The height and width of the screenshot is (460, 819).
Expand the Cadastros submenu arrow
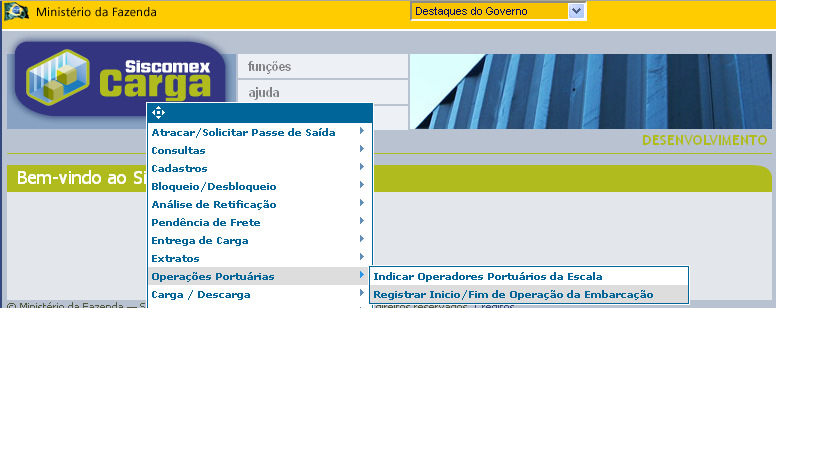click(x=361, y=167)
